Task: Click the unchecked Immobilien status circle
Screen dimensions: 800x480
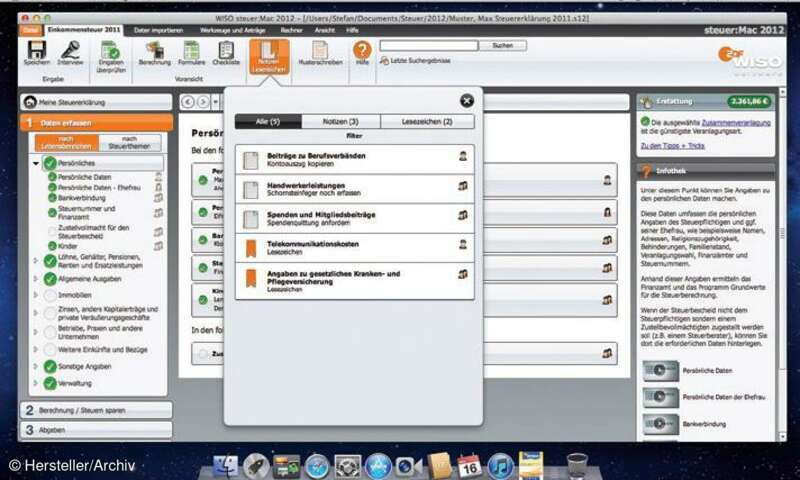Action: coord(50,297)
